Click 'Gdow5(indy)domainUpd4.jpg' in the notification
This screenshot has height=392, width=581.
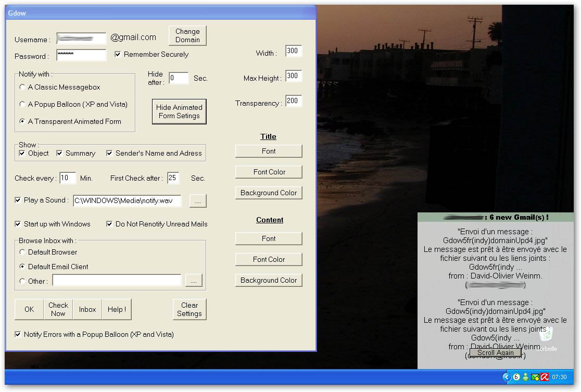pos(495,311)
